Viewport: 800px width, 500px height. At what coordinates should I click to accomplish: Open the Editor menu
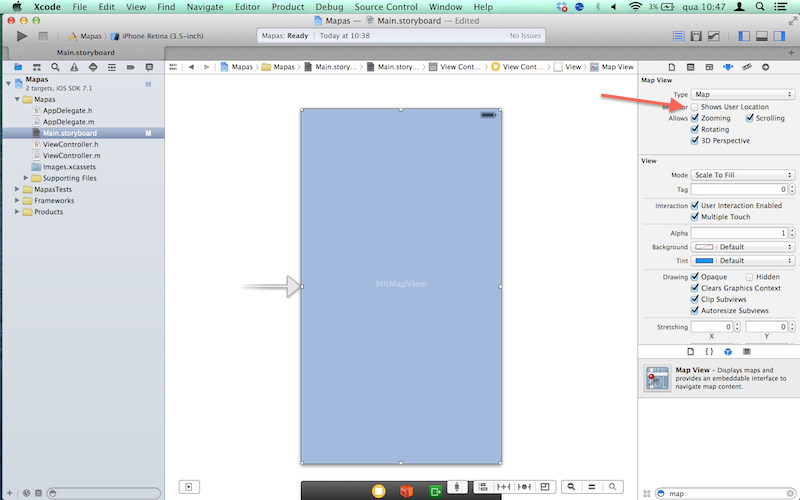247,7
